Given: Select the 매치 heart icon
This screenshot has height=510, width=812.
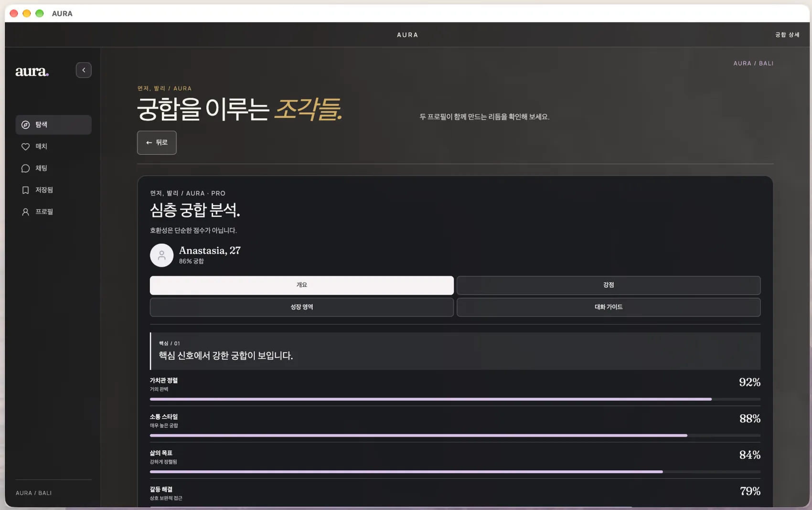Looking at the screenshot, I should click(26, 147).
